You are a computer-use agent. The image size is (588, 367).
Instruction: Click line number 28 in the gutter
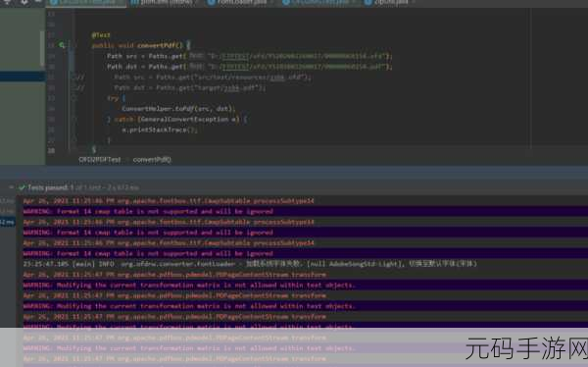coord(51,151)
